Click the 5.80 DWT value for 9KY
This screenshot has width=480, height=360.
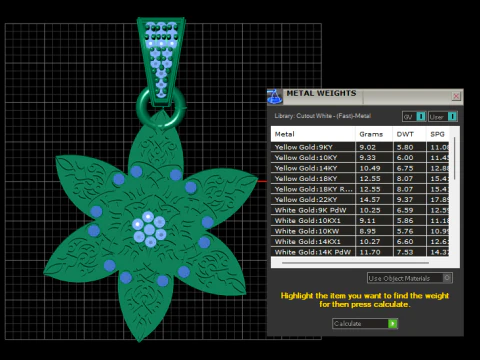pos(405,147)
